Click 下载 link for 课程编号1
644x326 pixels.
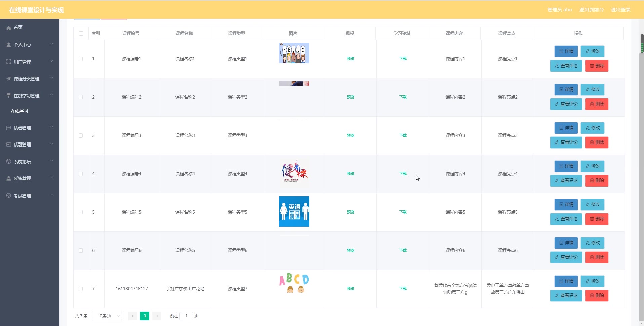tap(403, 59)
